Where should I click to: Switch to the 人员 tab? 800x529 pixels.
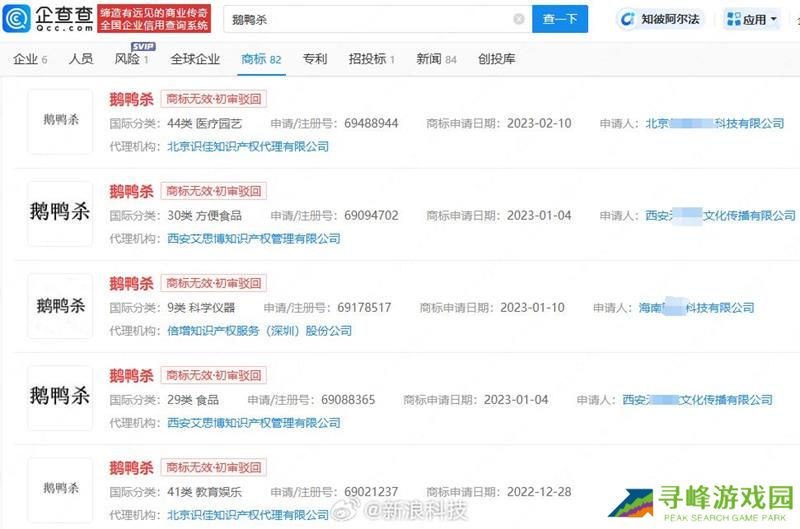coord(81,59)
